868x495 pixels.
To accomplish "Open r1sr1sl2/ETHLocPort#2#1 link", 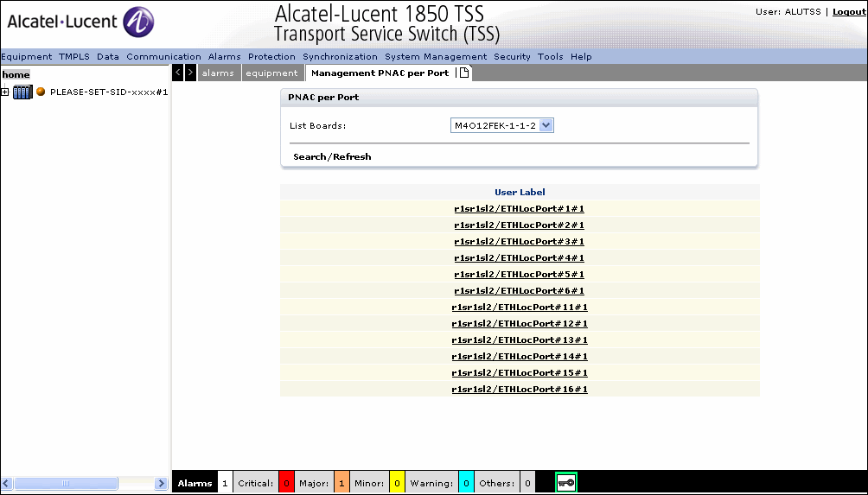I will 520,225.
